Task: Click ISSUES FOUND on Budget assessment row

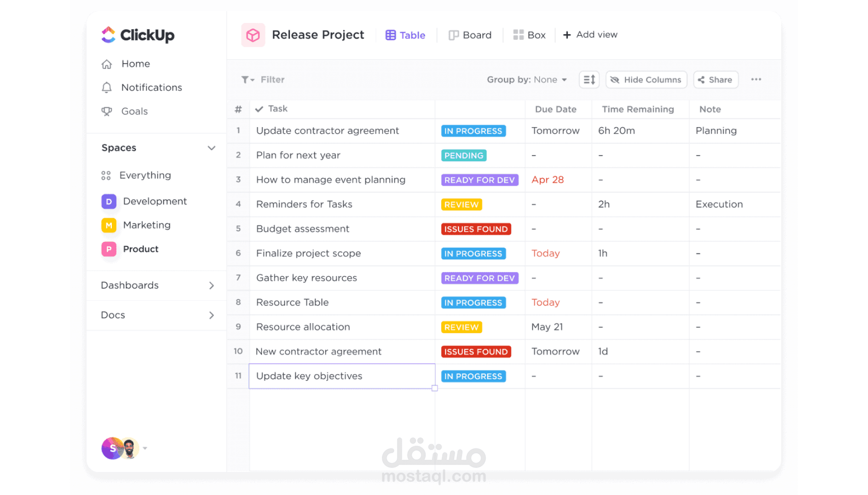Action: coord(476,229)
